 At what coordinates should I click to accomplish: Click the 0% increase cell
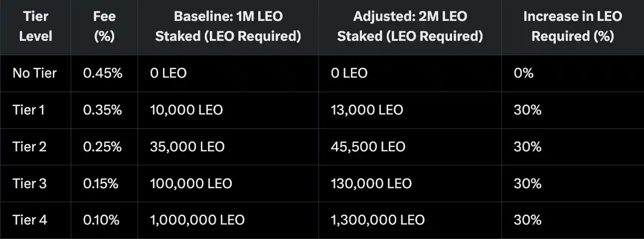[x=523, y=73]
